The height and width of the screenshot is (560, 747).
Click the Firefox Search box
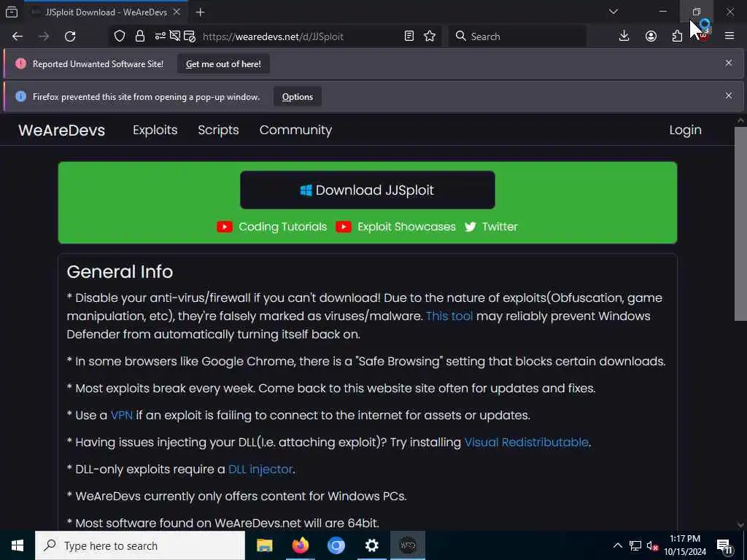517,36
